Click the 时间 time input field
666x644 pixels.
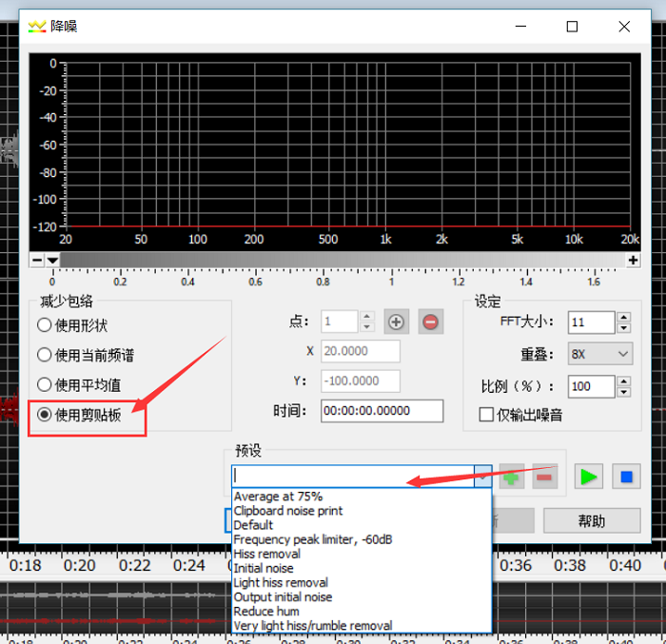pyautogui.click(x=382, y=411)
